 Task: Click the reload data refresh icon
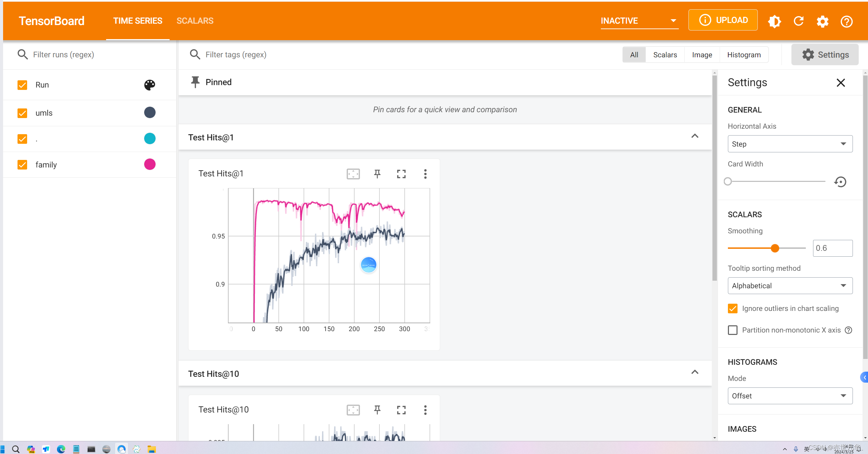point(799,21)
